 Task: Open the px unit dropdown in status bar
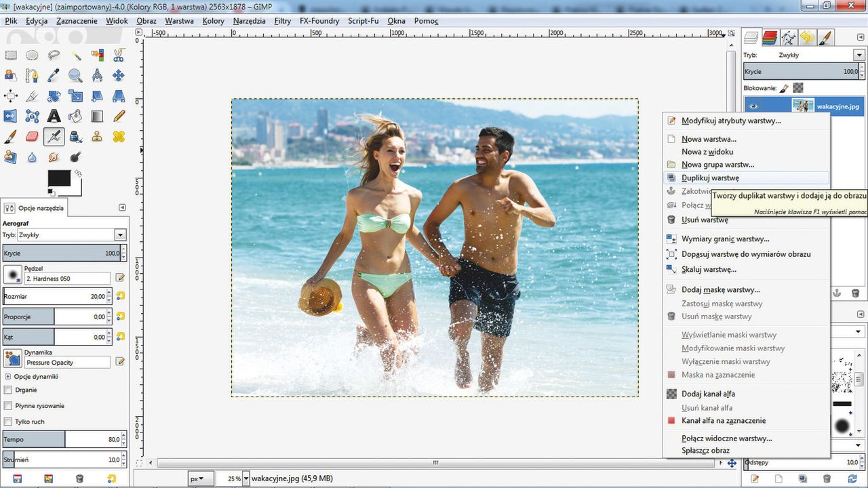[x=201, y=479]
